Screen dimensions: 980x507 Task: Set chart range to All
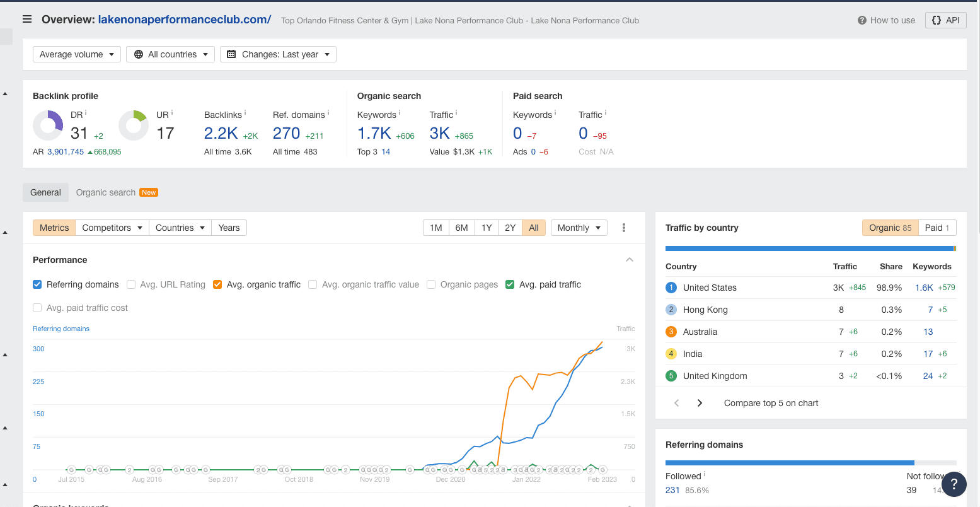pyautogui.click(x=534, y=228)
